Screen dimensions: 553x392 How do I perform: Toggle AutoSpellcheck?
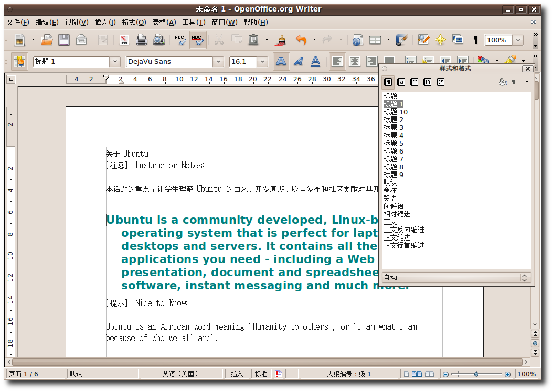197,40
